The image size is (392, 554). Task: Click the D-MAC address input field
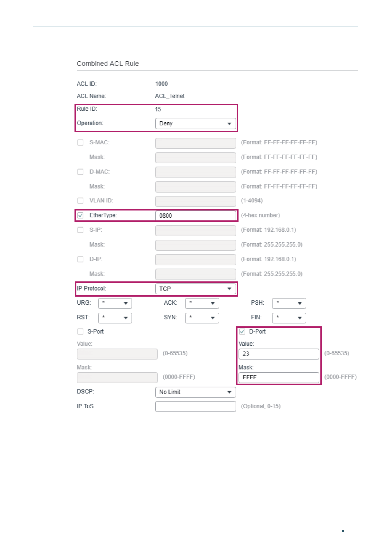pos(195,172)
